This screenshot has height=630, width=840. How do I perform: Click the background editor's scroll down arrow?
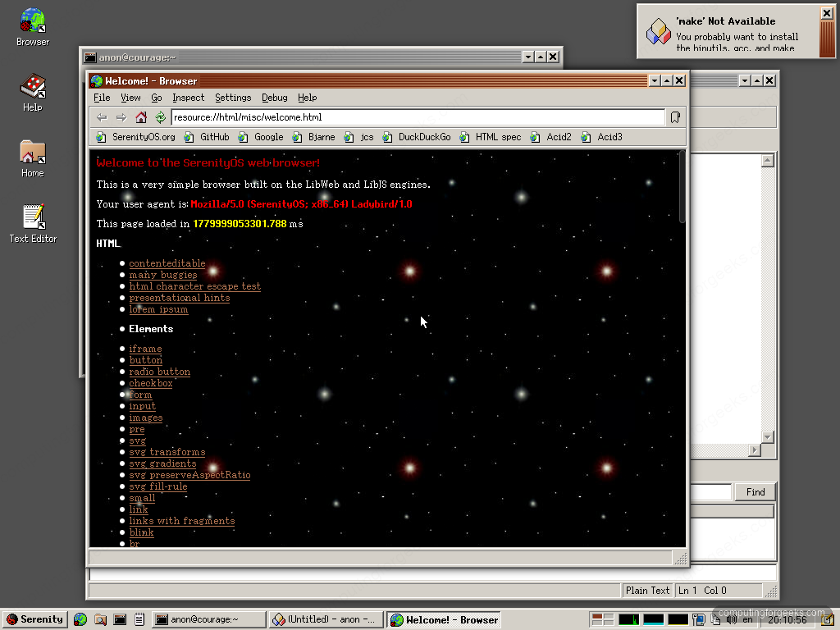click(768, 437)
